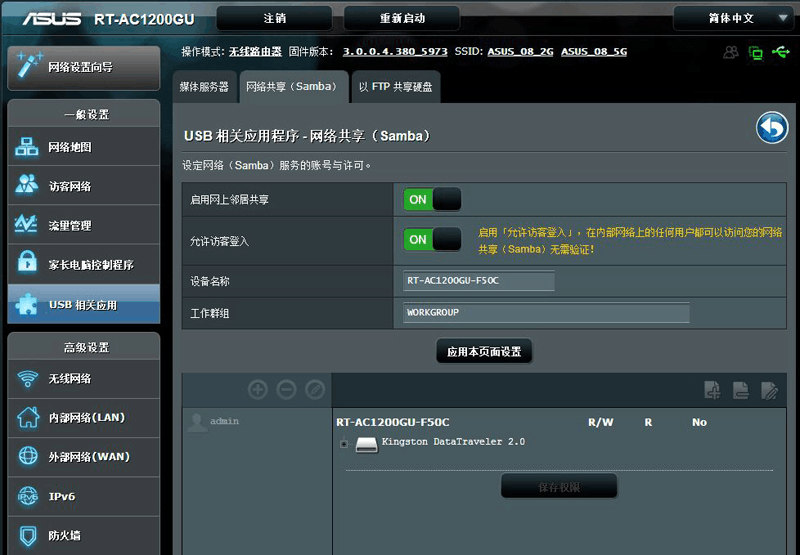Click the rename folder pencil icon
800x555 pixels.
point(769,390)
